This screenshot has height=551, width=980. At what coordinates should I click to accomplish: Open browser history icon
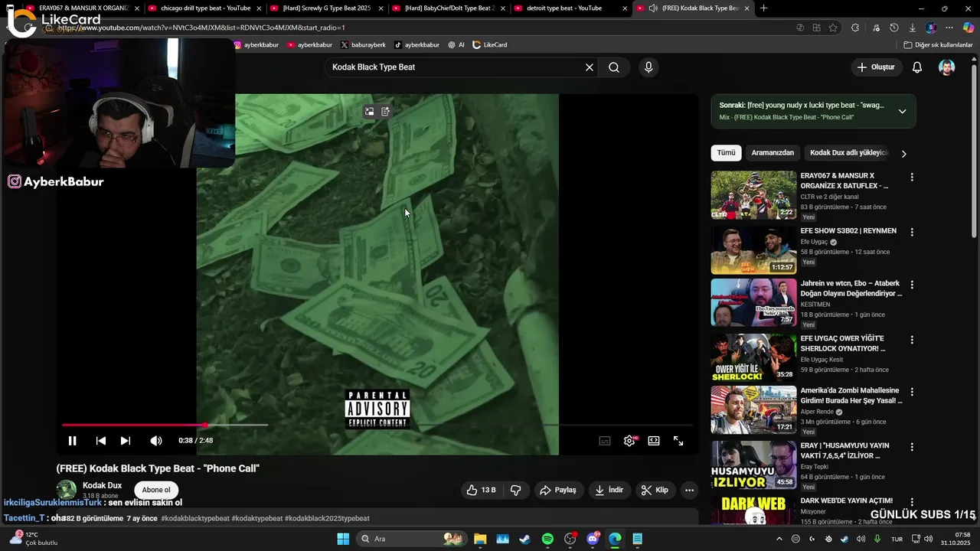tap(894, 28)
